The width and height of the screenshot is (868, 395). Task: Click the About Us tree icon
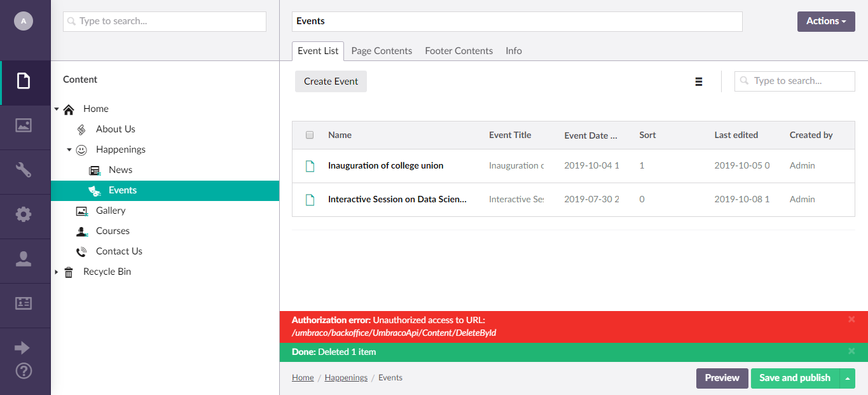click(x=81, y=130)
